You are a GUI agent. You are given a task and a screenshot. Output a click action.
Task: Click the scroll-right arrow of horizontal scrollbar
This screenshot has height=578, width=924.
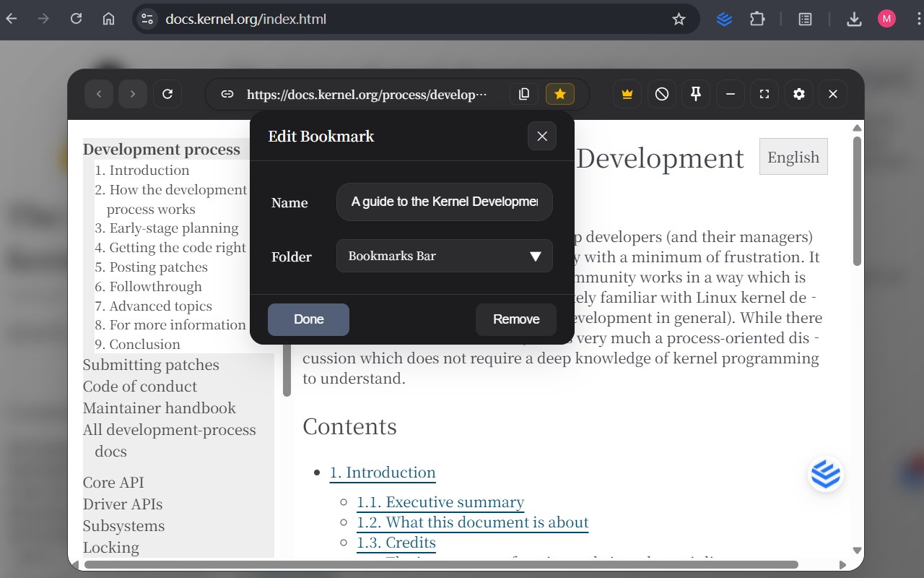pos(842,564)
